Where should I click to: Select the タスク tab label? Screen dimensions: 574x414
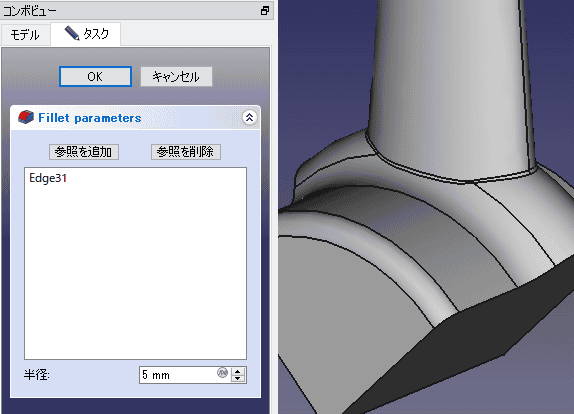(96, 34)
